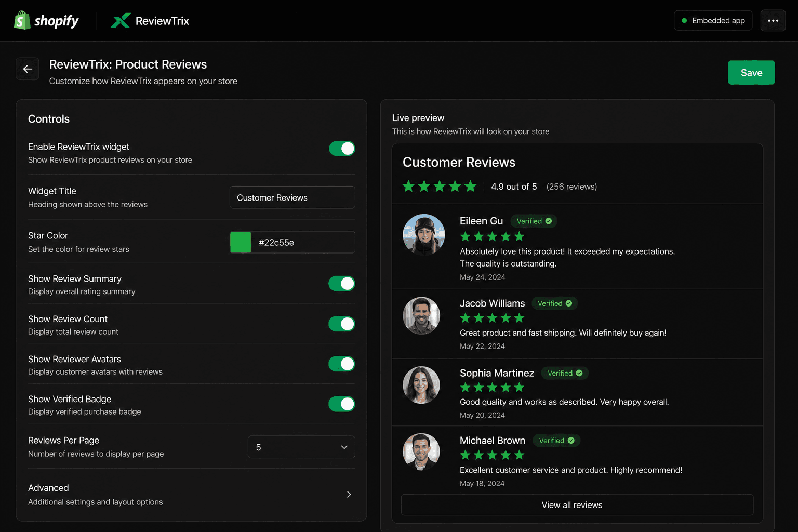Click Michael Brown's Verified badge
The image size is (798, 532).
[x=556, y=441]
